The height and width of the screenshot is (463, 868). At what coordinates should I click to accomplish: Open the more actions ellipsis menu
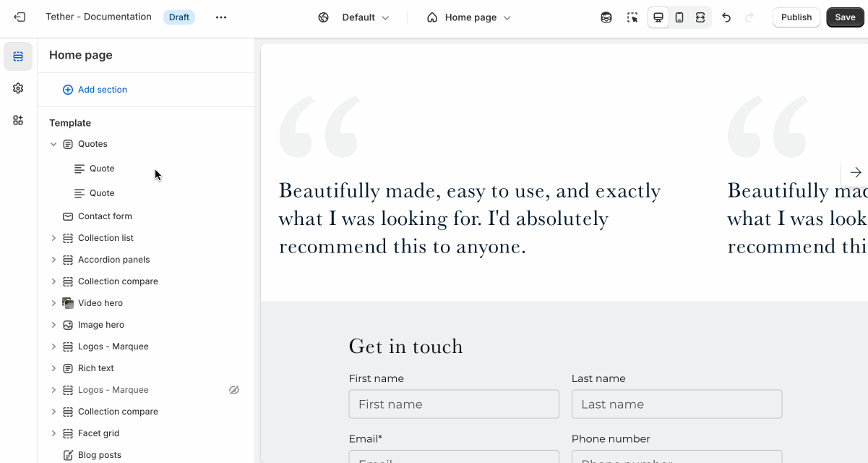(x=221, y=17)
